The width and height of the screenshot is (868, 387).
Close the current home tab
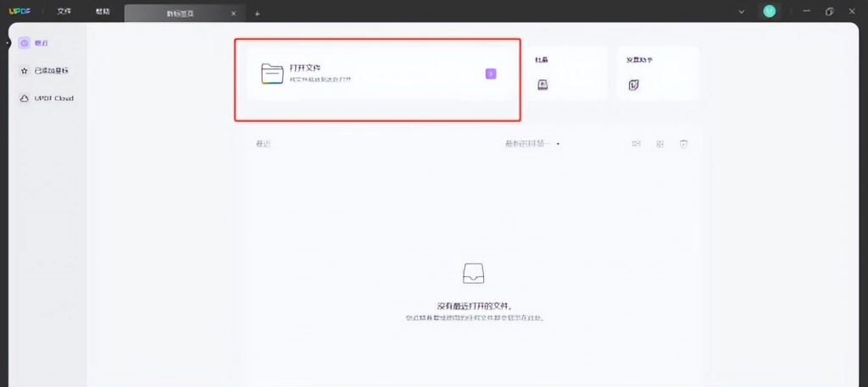tap(234, 14)
